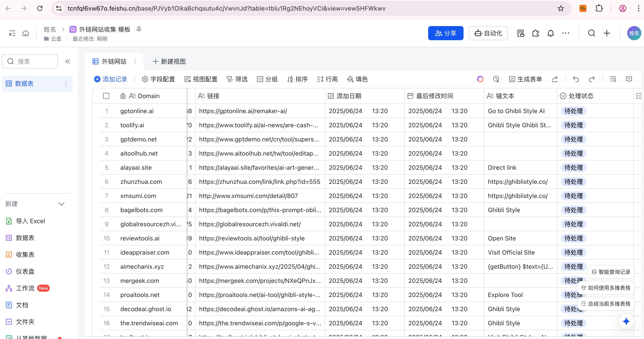Choose 文件夹 from the new list
This screenshot has width=644, height=339.
(x=20, y=322)
